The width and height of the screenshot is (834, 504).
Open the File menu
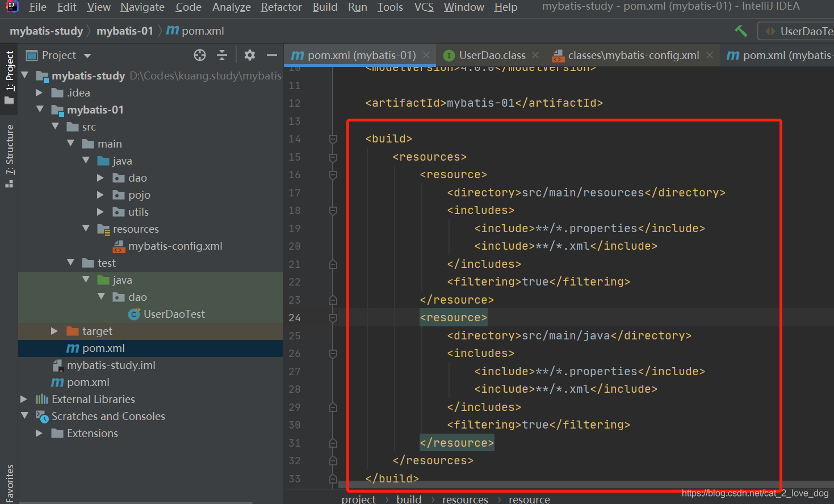(x=37, y=7)
